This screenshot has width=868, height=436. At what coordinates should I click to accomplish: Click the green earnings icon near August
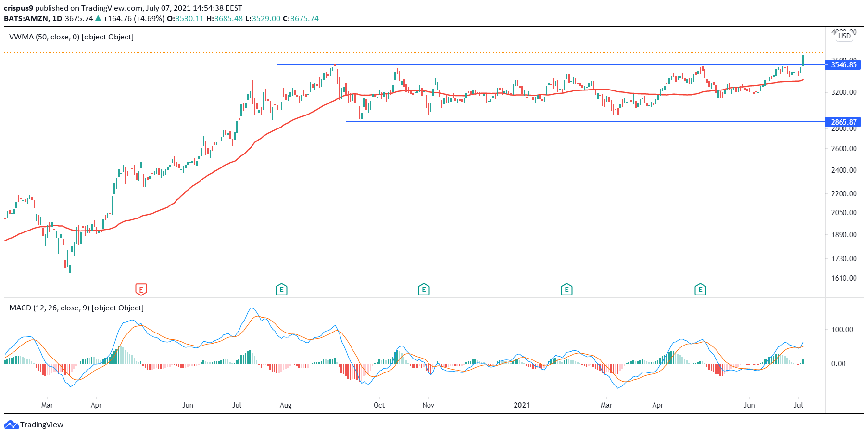[281, 290]
